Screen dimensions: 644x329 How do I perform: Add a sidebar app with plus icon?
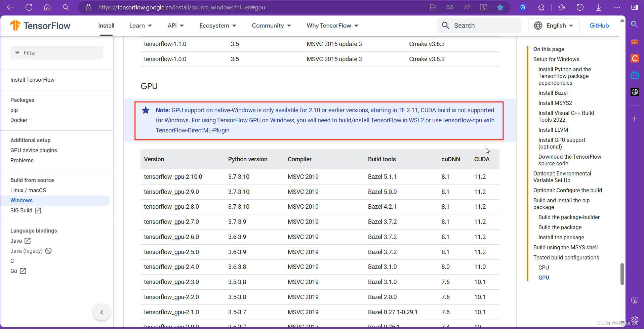coord(635,119)
